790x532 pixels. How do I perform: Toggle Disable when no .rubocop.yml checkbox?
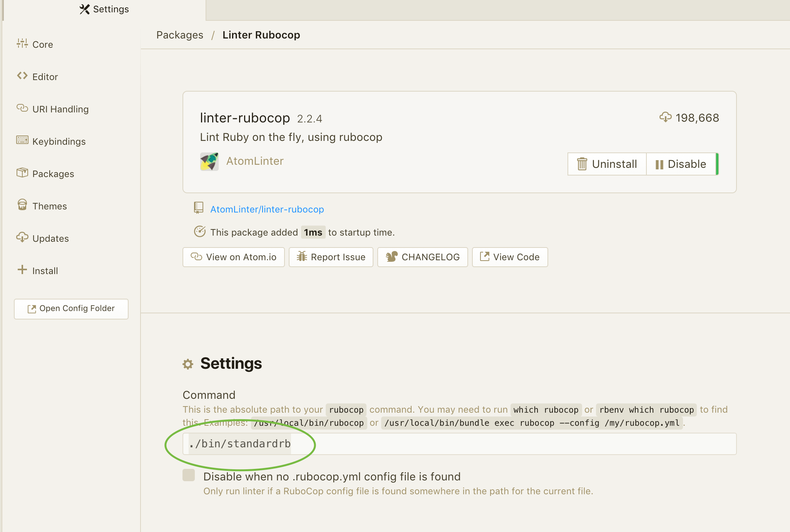(x=189, y=475)
